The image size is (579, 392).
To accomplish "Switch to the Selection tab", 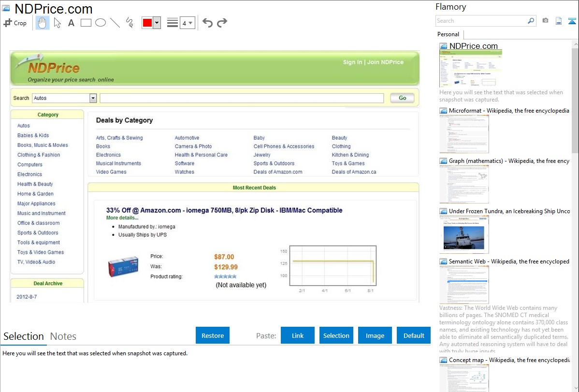I will [24, 336].
